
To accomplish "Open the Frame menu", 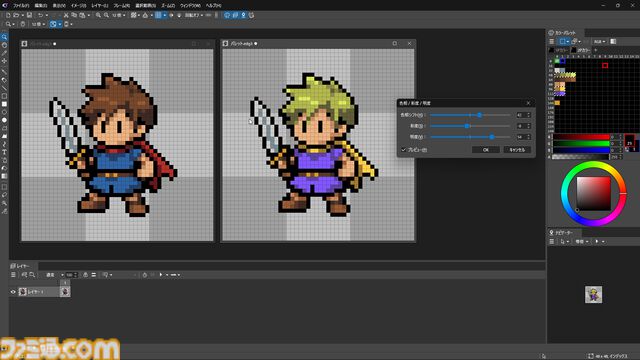I will [122, 6].
